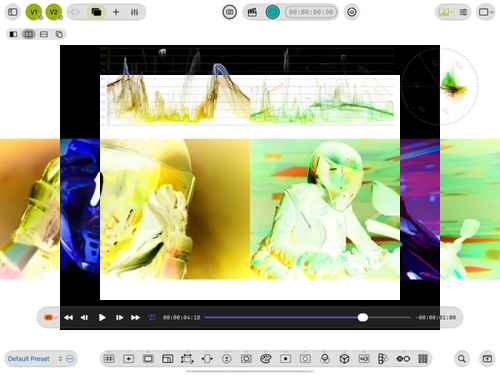Viewport: 500px width, 375px height.
Task: Click the rewind button
Action: (68, 318)
